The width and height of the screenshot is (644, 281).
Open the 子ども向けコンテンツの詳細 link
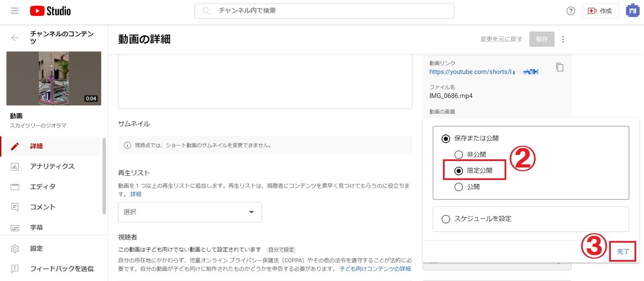point(375,269)
